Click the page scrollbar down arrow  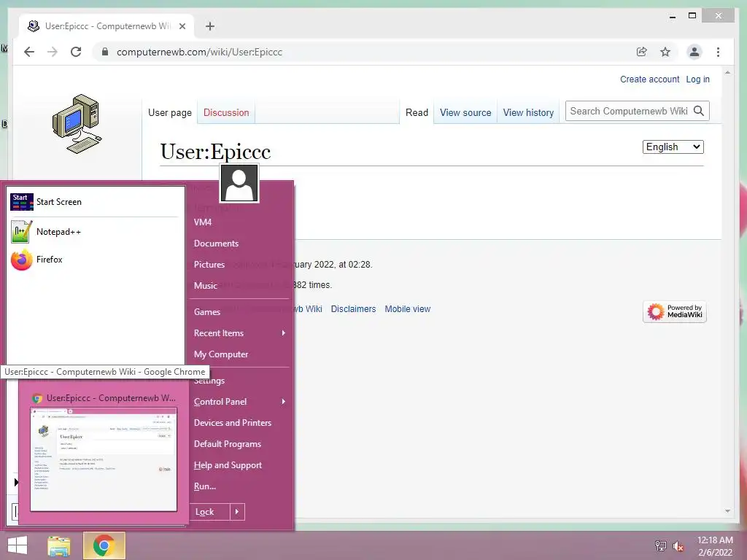pos(727,511)
